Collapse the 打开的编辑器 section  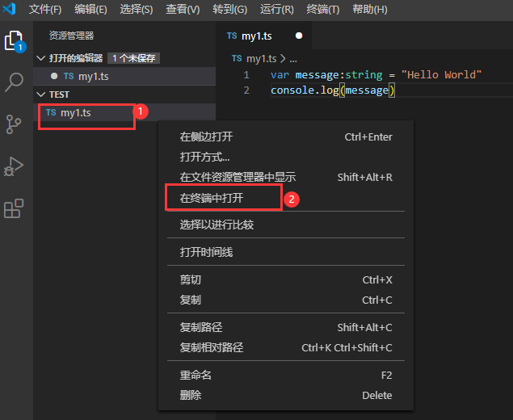tap(41, 58)
